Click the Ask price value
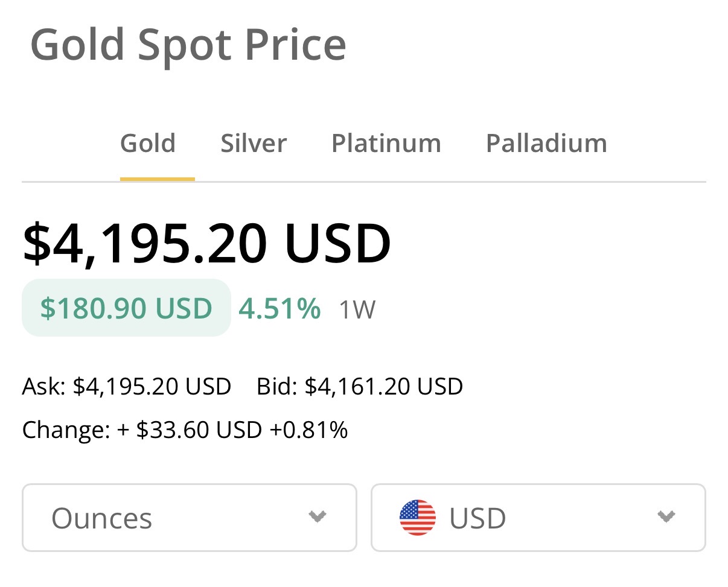Viewport: 728px width, 587px height. 152,386
